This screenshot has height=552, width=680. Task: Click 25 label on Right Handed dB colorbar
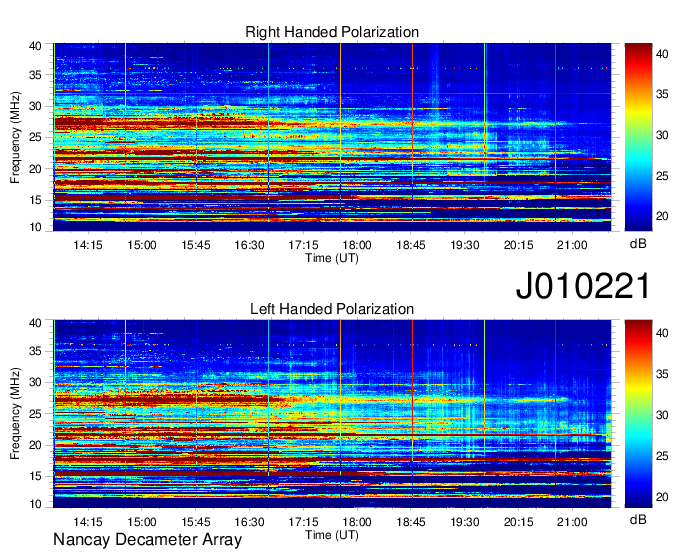pyautogui.click(x=662, y=176)
